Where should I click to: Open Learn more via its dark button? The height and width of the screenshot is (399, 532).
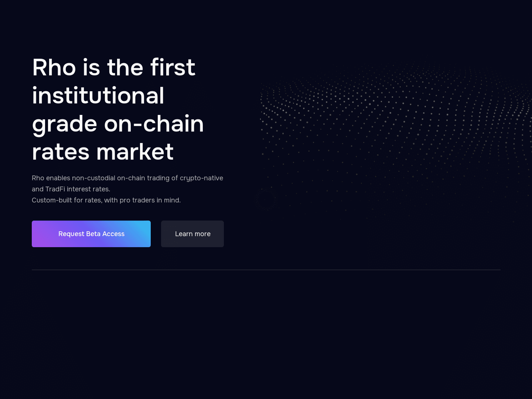(x=192, y=234)
